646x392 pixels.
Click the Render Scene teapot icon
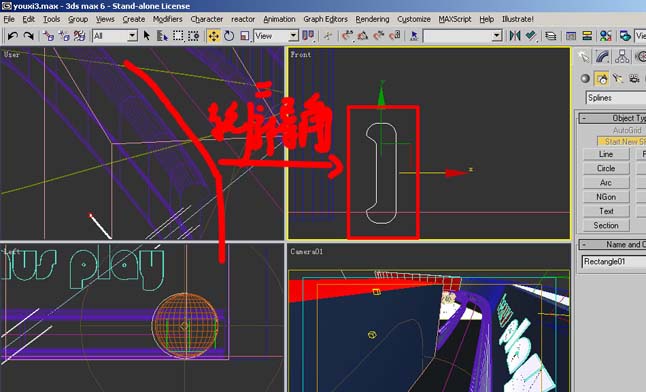click(x=625, y=36)
